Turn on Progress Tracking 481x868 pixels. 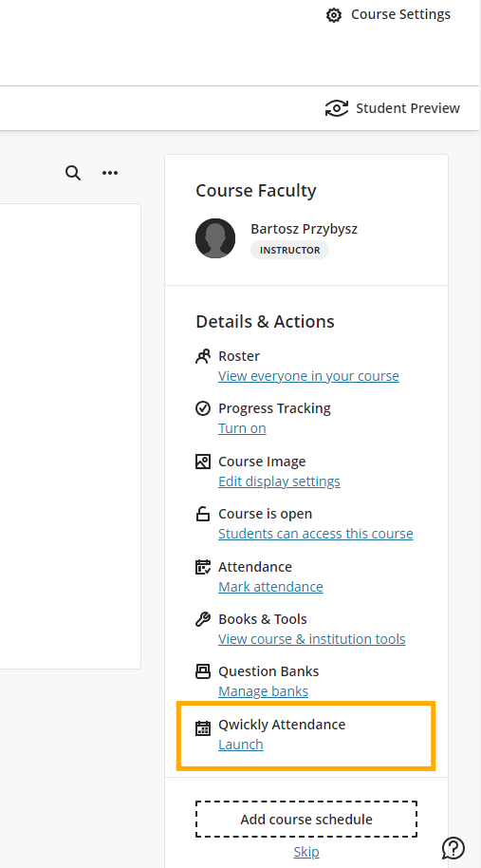242,428
